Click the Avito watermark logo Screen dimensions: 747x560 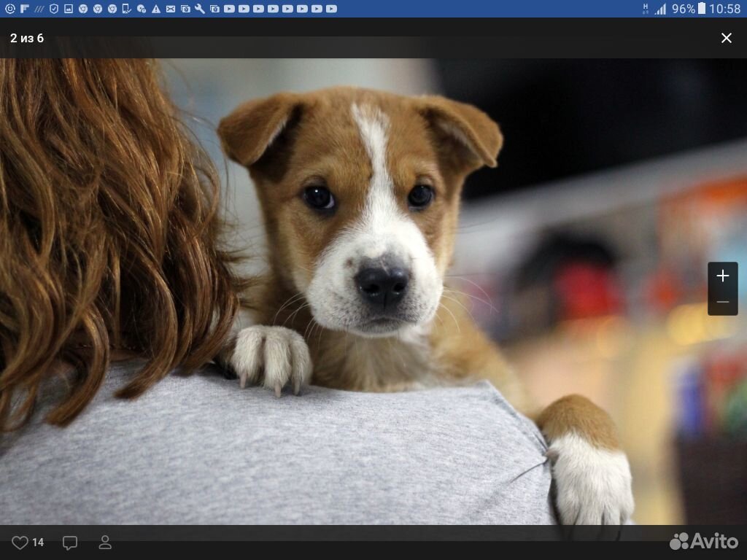704,541
